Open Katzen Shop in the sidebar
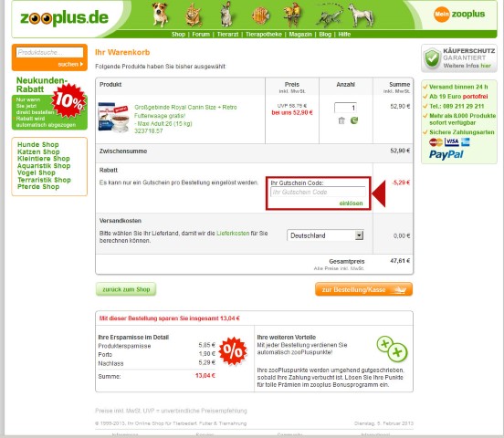 point(38,151)
